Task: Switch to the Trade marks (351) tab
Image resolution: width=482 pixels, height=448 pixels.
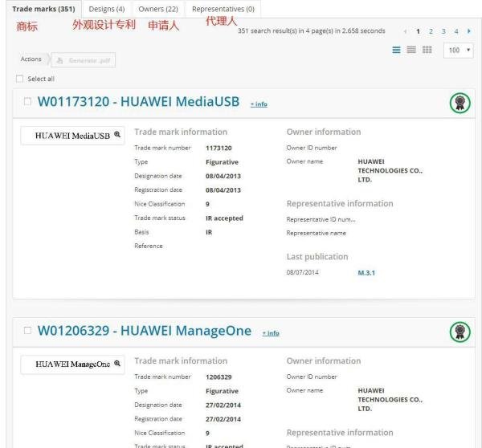Action: pyautogui.click(x=43, y=9)
